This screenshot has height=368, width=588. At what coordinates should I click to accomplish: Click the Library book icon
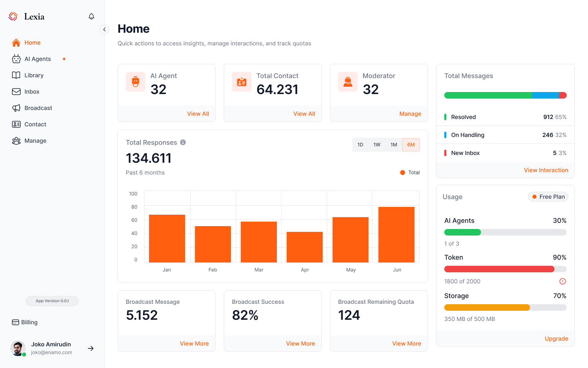click(x=16, y=75)
